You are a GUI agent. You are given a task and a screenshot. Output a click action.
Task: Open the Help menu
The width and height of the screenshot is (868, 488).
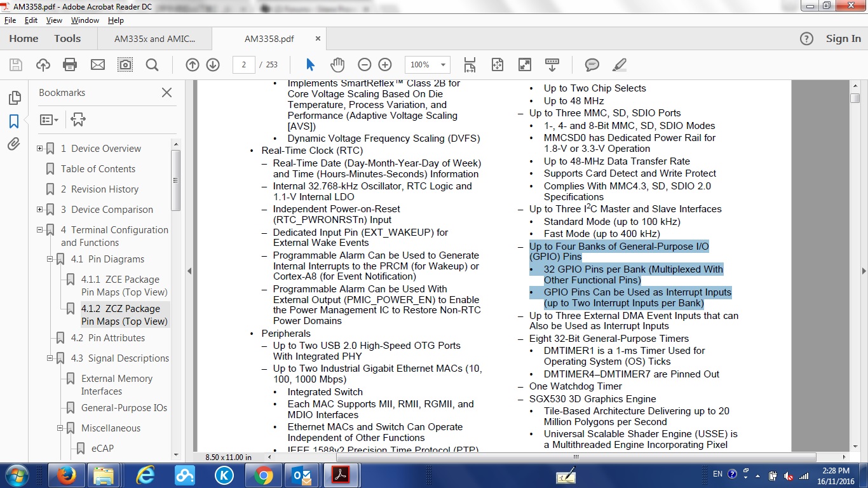(x=116, y=20)
